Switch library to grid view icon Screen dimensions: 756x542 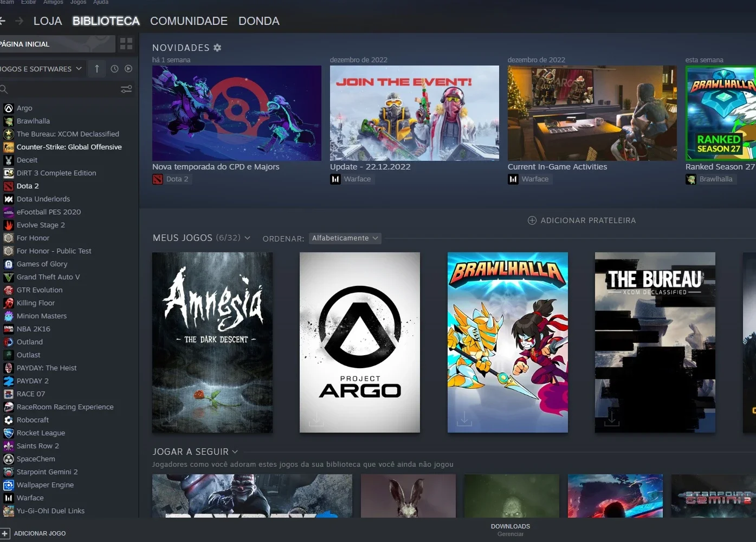(x=126, y=44)
